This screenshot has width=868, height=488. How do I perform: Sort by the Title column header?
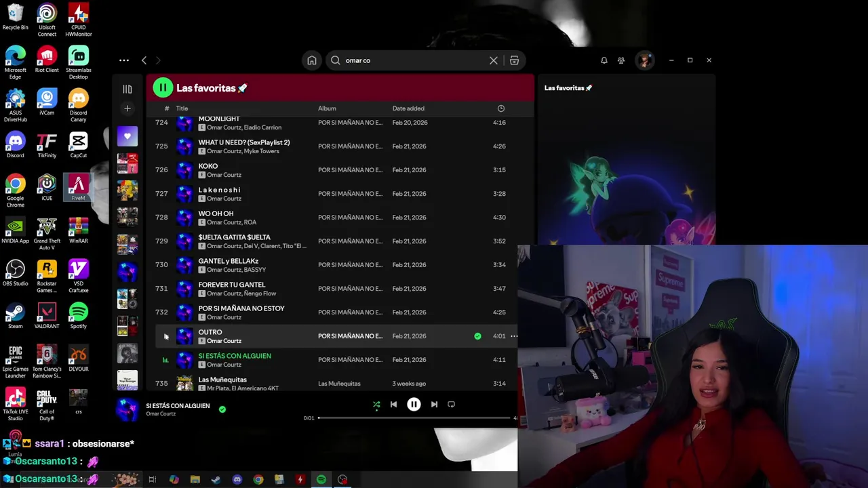click(182, 108)
